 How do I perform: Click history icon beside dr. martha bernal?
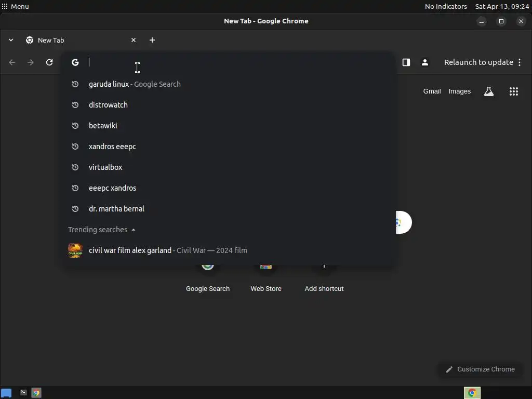coord(75,209)
